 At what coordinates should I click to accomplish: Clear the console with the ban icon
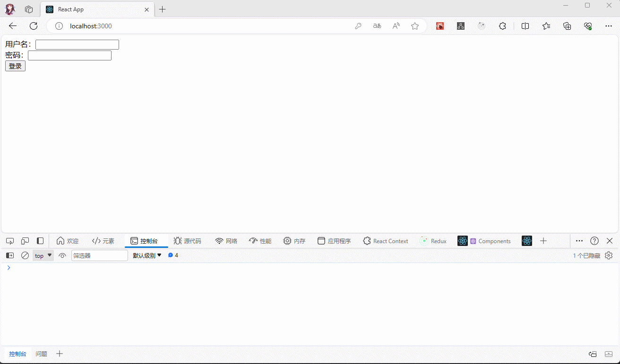(x=25, y=255)
